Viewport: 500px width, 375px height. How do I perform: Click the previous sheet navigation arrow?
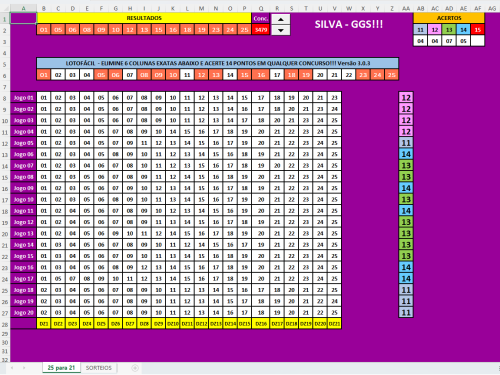pos(12,368)
